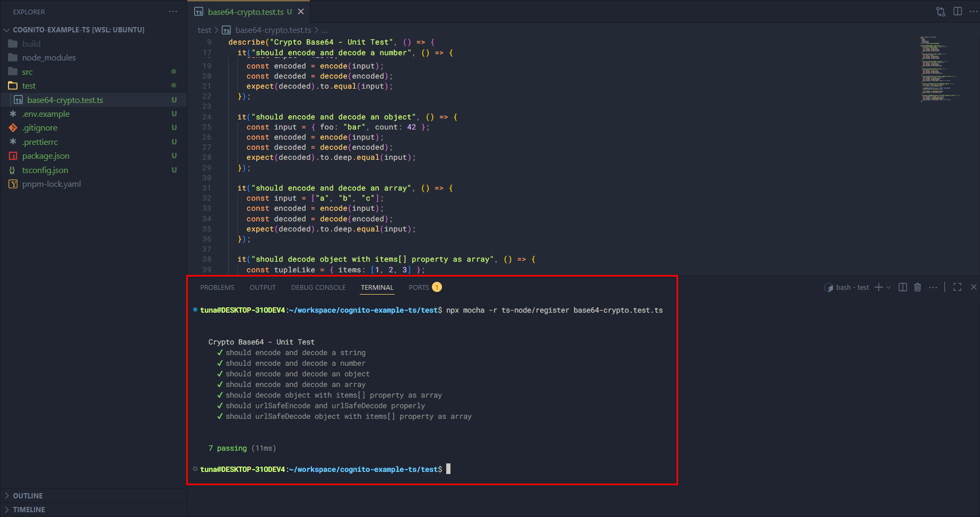Open the launch profile dropdown arrow

889,287
